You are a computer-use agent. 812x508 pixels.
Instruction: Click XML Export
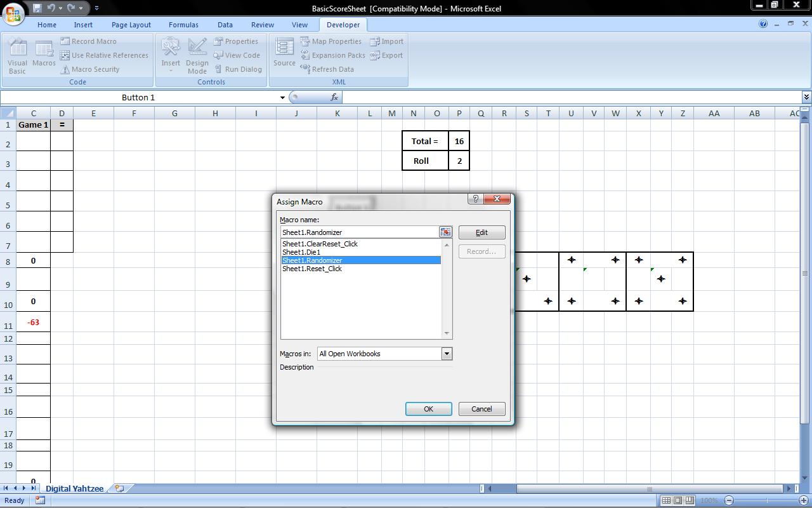pyautogui.click(x=387, y=55)
